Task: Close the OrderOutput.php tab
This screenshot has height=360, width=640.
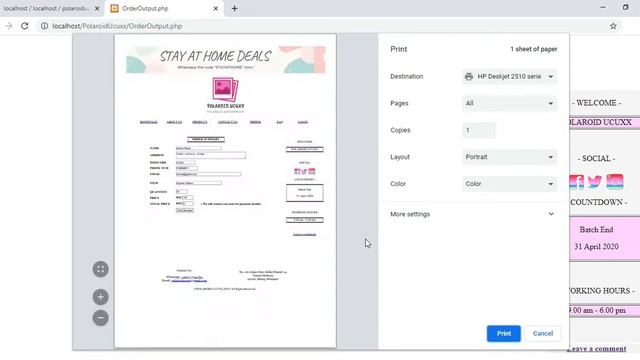Action: [x=216, y=8]
